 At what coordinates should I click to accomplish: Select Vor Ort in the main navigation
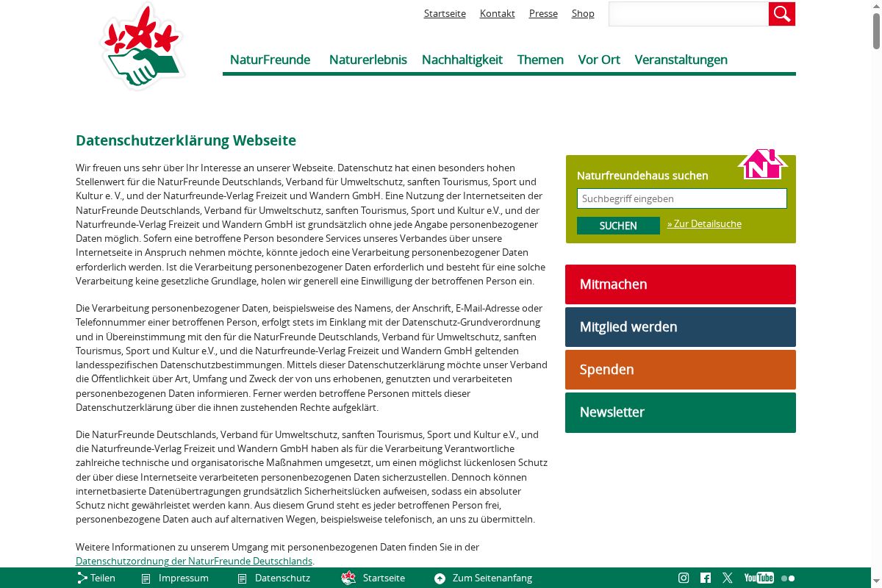pyautogui.click(x=599, y=60)
